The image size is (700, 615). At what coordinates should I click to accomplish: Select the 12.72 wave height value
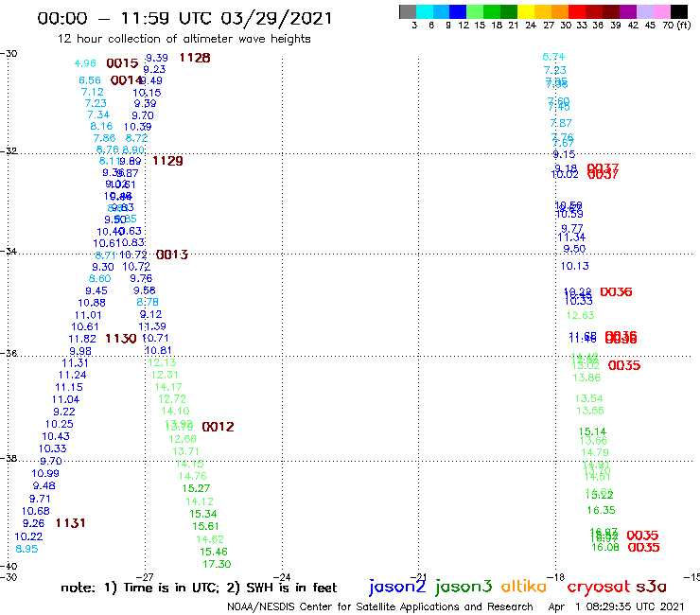(x=172, y=399)
